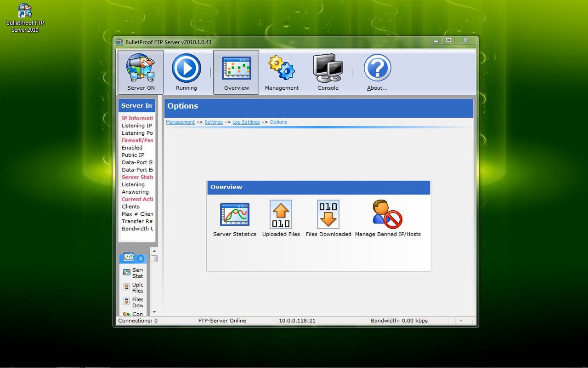Image resolution: width=588 pixels, height=368 pixels.
Task: Follow the Settings breadcrumb link
Action: (214, 122)
